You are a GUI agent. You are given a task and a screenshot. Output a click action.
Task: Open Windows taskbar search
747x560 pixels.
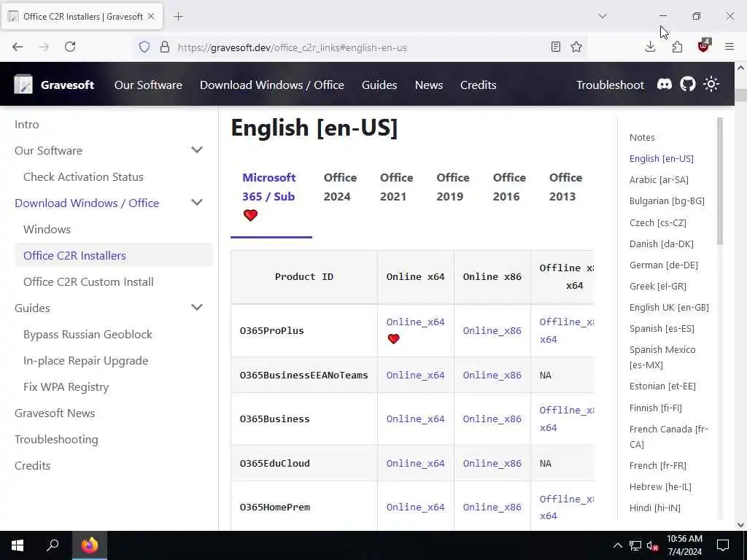[53, 545]
